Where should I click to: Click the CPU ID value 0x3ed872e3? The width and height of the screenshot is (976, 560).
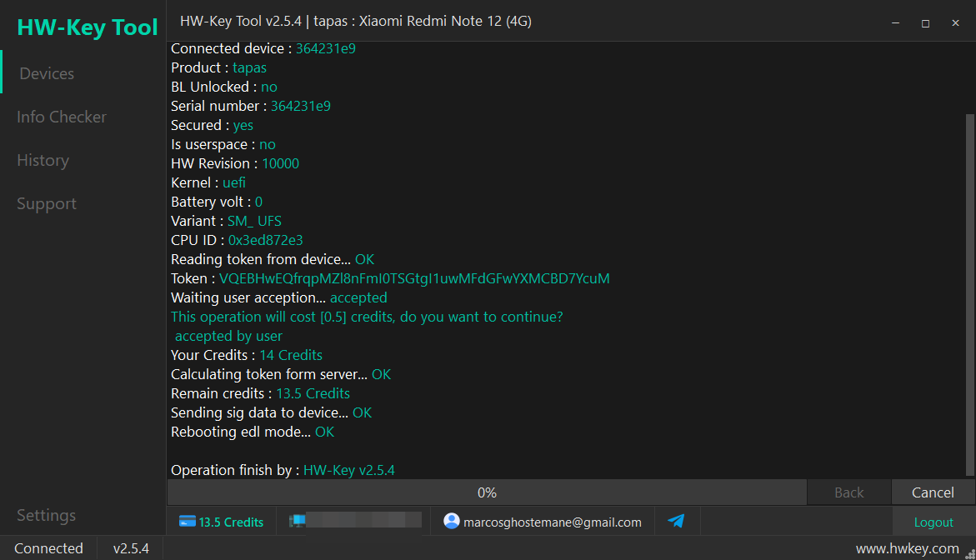click(x=265, y=240)
